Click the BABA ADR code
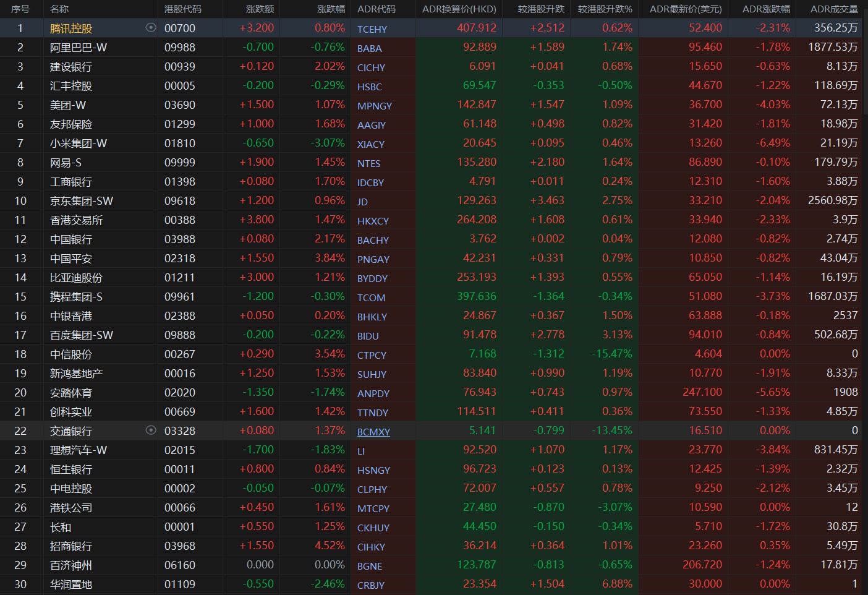The height and width of the screenshot is (595, 868). pyautogui.click(x=369, y=48)
